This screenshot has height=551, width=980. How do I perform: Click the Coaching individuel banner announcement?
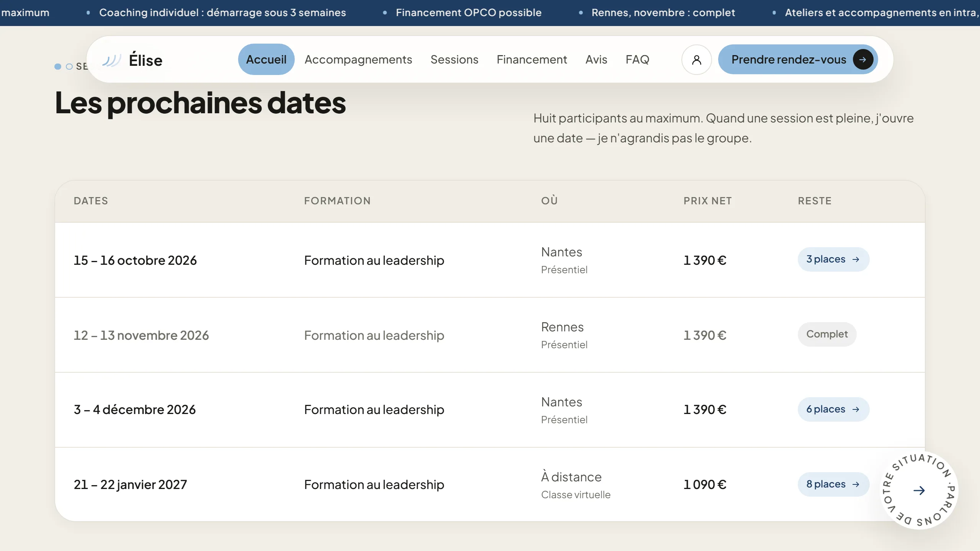coord(222,13)
